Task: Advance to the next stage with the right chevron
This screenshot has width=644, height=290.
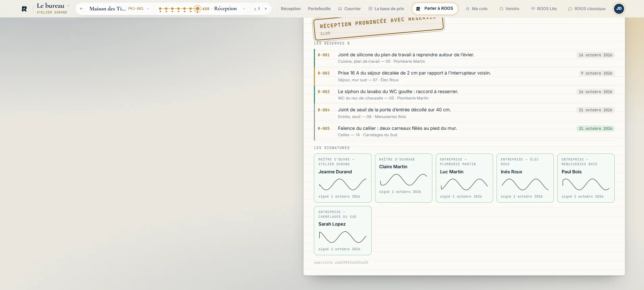Action: pyautogui.click(x=255, y=9)
